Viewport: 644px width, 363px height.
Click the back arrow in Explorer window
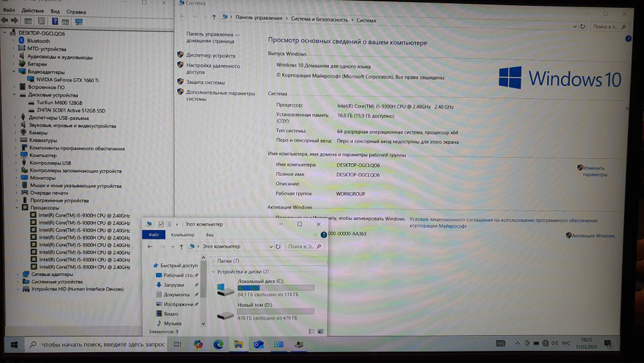[150, 246]
